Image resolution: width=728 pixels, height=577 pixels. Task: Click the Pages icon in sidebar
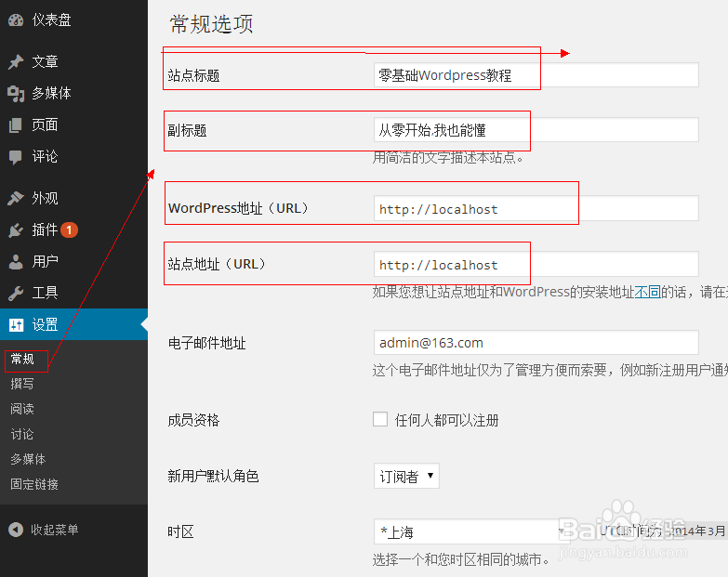click(15, 125)
